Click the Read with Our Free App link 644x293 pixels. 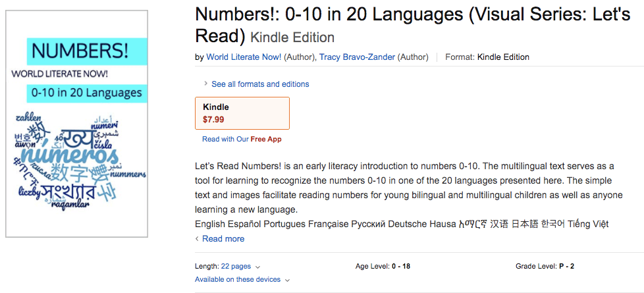(242, 140)
